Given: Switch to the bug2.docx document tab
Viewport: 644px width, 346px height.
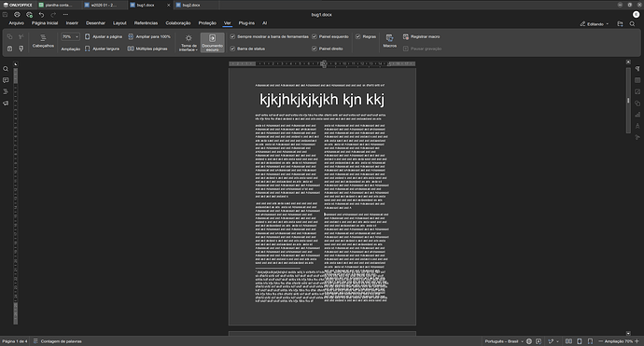Looking at the screenshot, I should (196, 5).
